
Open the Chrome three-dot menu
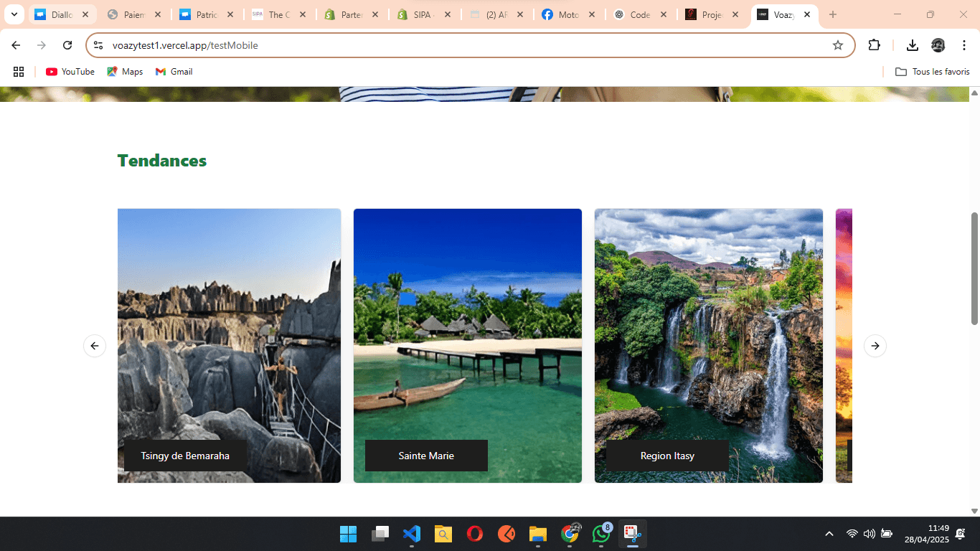tap(963, 45)
